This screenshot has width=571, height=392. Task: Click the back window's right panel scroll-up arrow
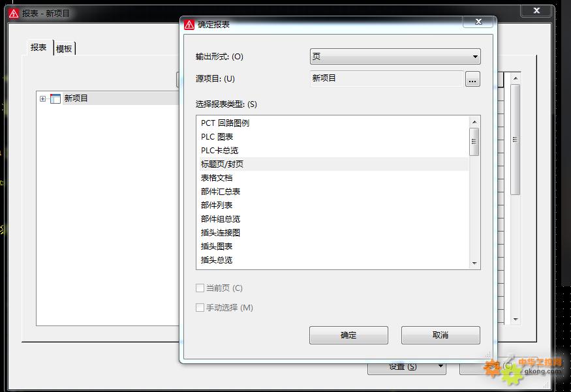click(516, 78)
